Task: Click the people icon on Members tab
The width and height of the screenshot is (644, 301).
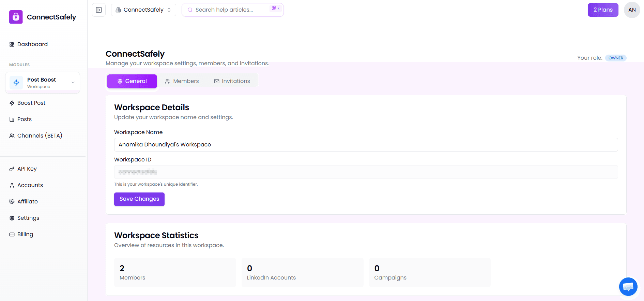Action: pyautogui.click(x=168, y=81)
